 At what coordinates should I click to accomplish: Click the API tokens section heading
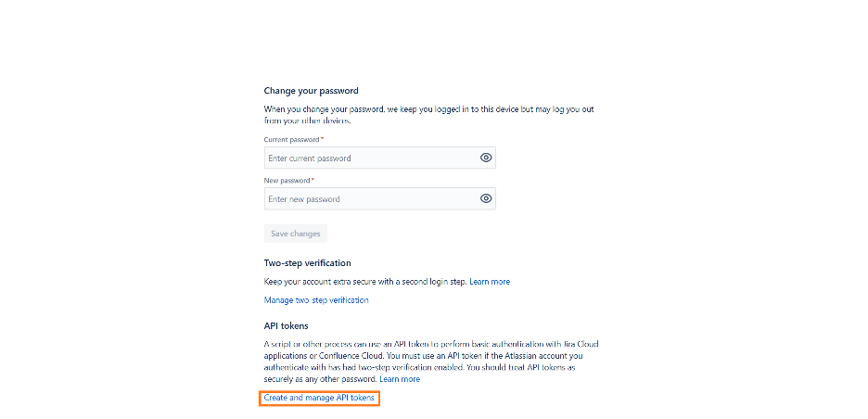point(286,325)
